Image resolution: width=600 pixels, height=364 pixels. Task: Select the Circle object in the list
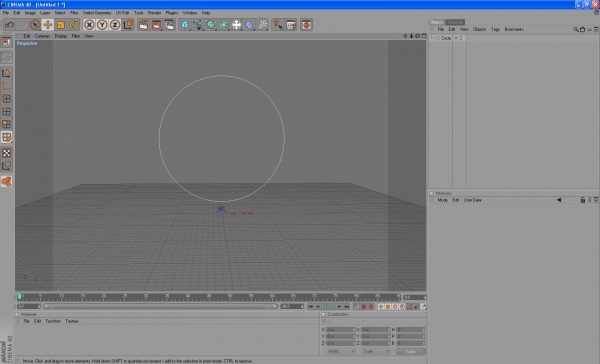[446, 38]
